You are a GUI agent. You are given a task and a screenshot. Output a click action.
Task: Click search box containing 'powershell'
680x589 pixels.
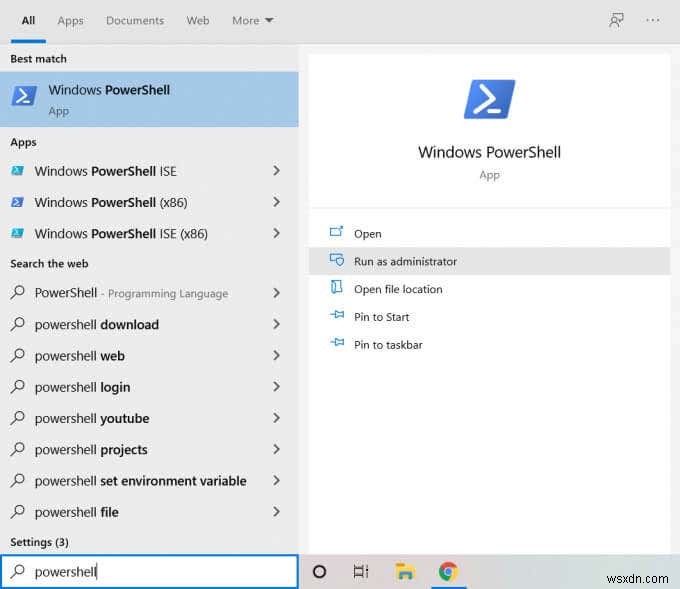coord(149,571)
